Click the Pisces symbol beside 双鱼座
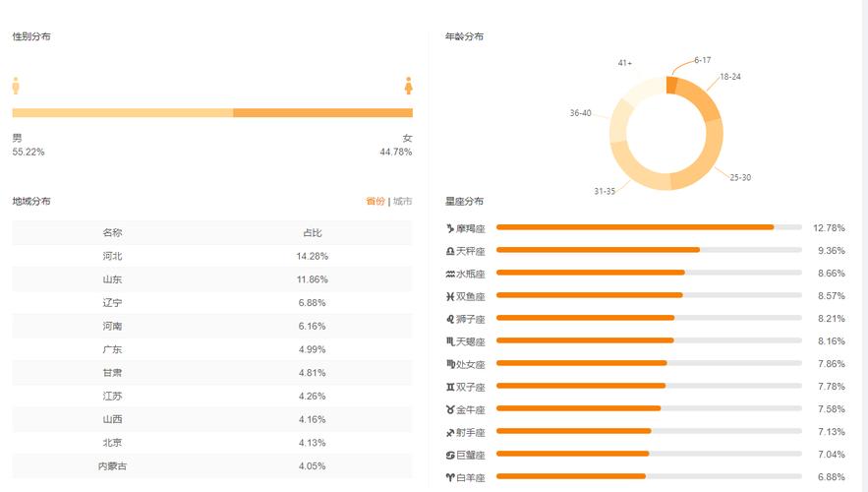Image resolution: width=868 pixels, height=492 pixels. click(450, 296)
